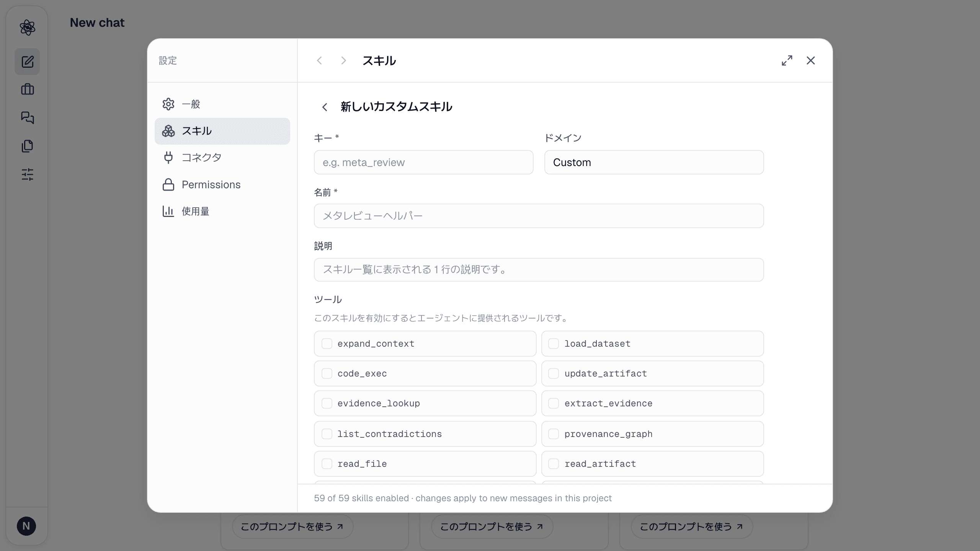
Task: Enable list_contradictions tool checkbox
Action: pyautogui.click(x=327, y=434)
